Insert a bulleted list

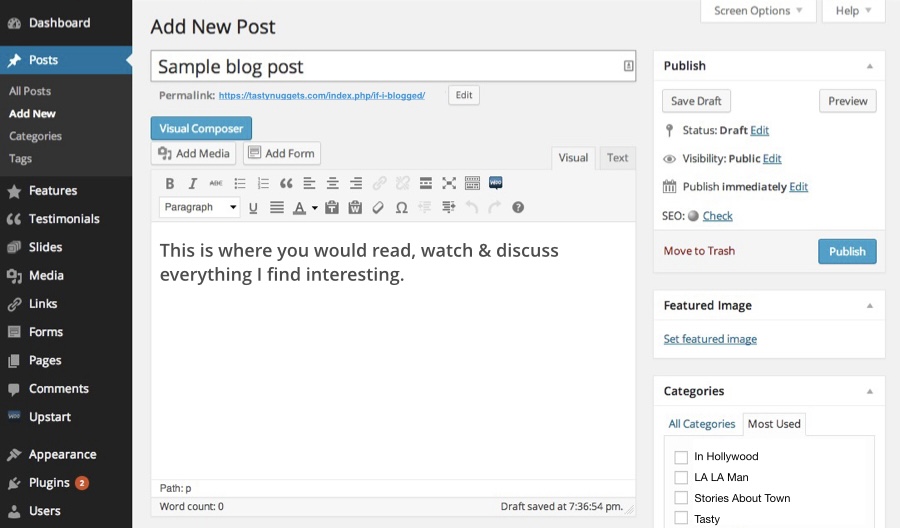239,184
